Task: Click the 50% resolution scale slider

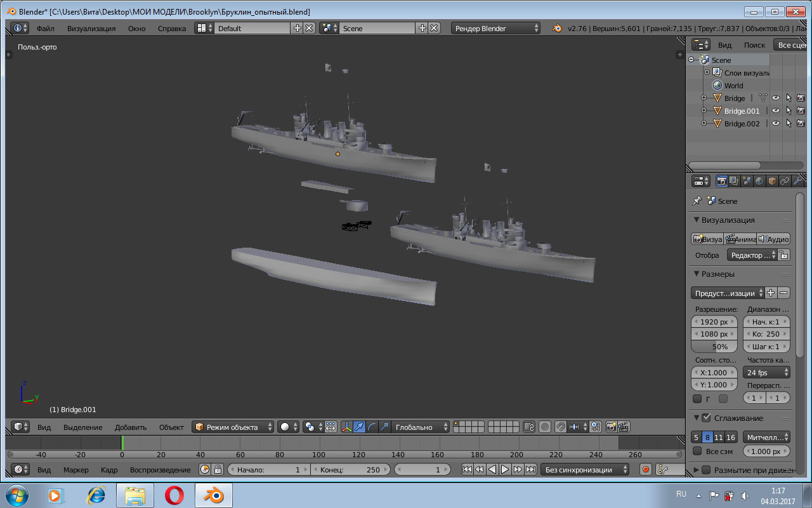Action: [714, 347]
